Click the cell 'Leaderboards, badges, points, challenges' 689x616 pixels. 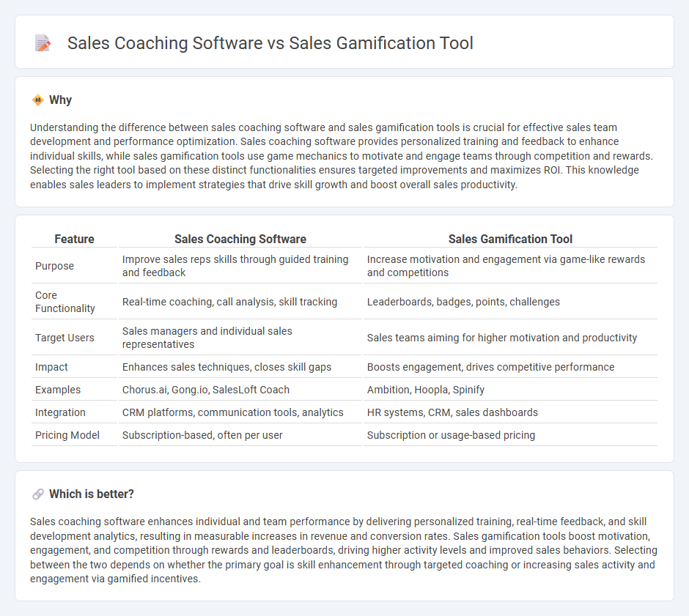[x=510, y=302]
